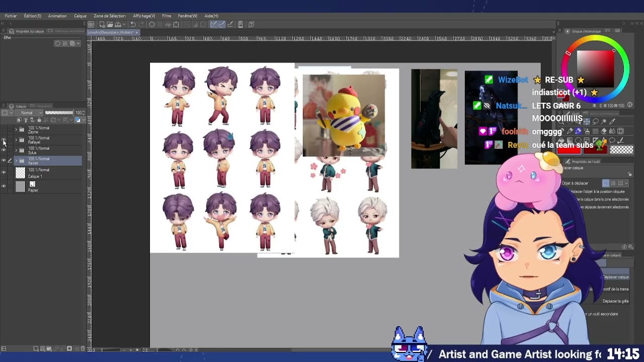
Task: Open the Effet options dropdown arrow
Action: pyautogui.click(x=78, y=43)
